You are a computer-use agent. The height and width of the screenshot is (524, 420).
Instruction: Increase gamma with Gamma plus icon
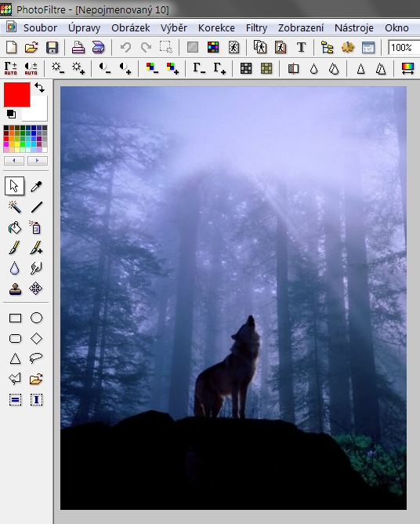219,68
